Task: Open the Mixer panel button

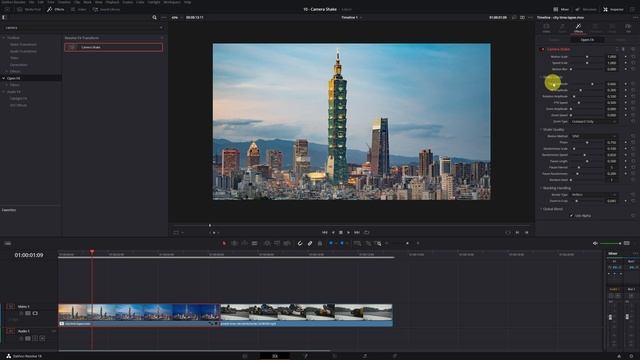Action: coord(561,9)
